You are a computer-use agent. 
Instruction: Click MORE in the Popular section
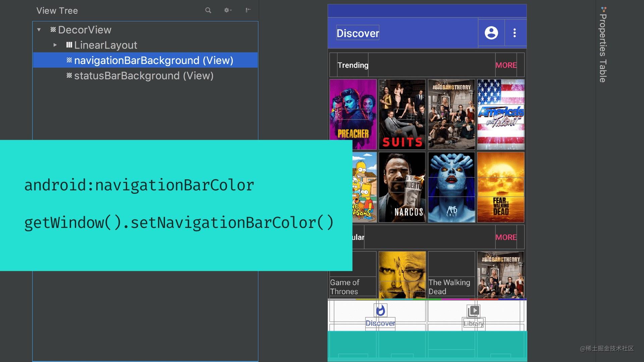pyautogui.click(x=506, y=237)
